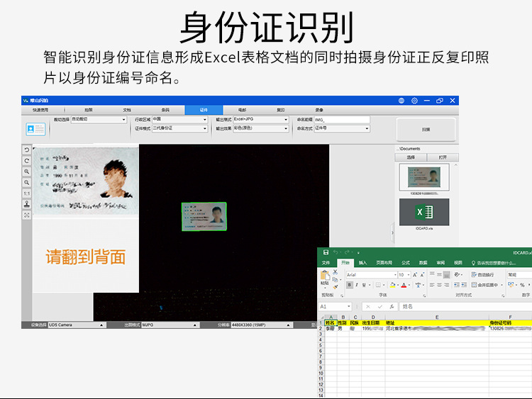Open the output effect dropdown 彩色(原色)
Viewport: 532px width, 399px height.
tap(260, 128)
